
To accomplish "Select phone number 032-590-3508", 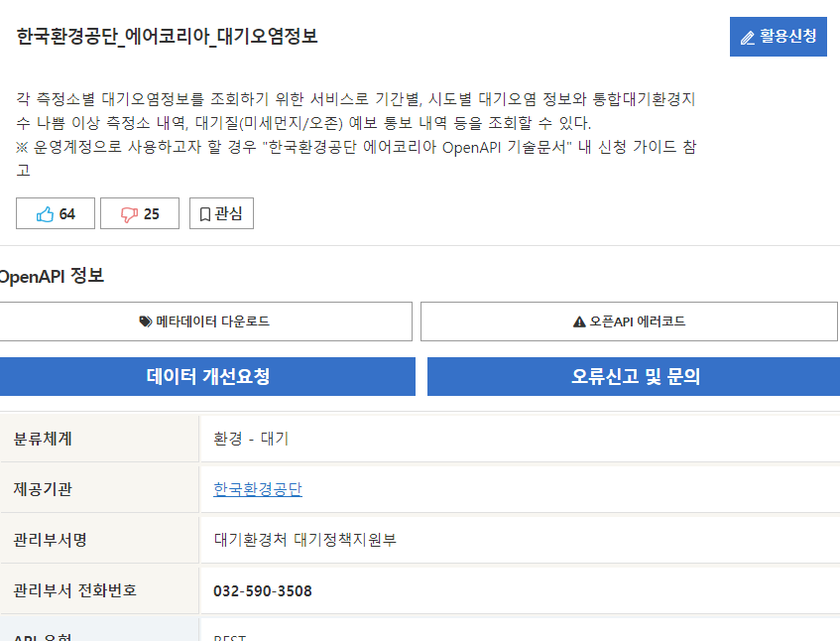I will click(263, 591).
